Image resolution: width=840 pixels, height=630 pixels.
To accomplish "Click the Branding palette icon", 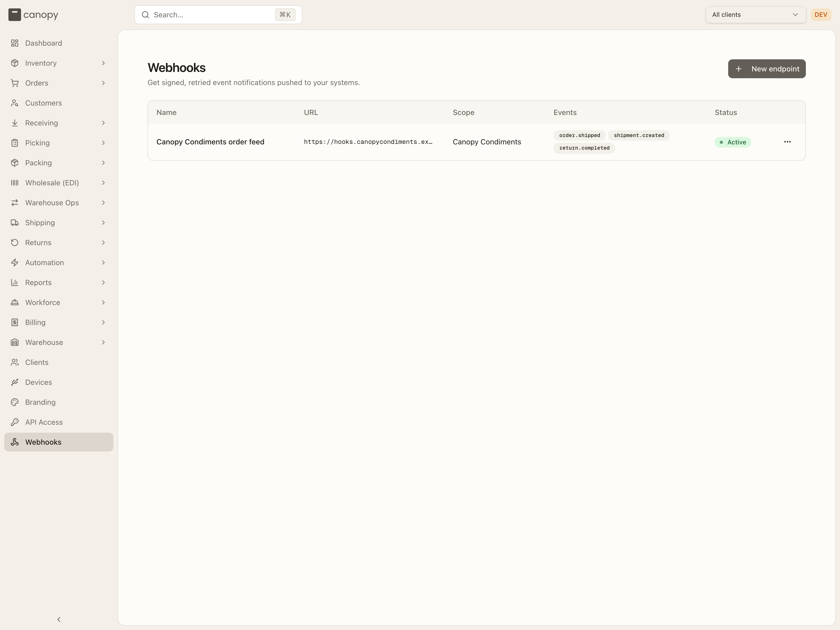I will pos(15,402).
